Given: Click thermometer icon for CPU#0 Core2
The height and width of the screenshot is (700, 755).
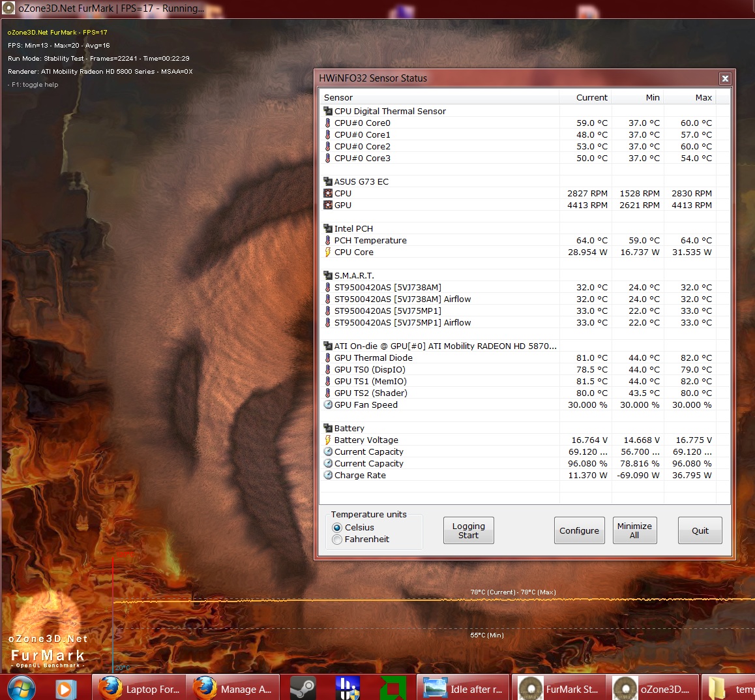Looking at the screenshot, I should pyautogui.click(x=328, y=146).
